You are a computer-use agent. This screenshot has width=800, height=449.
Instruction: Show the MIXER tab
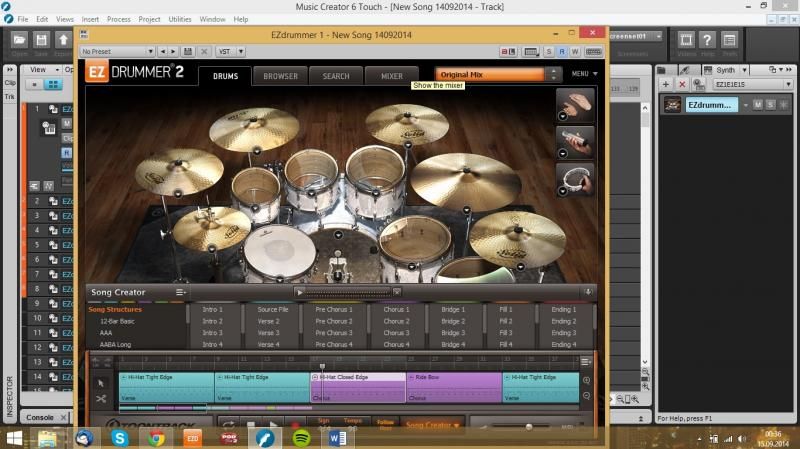click(391, 76)
